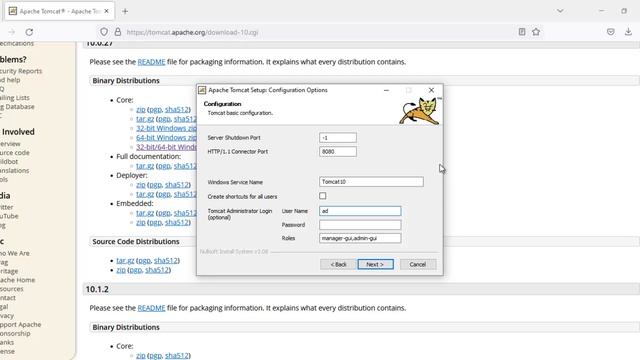Open Full documentation tar.gz link

145,166
